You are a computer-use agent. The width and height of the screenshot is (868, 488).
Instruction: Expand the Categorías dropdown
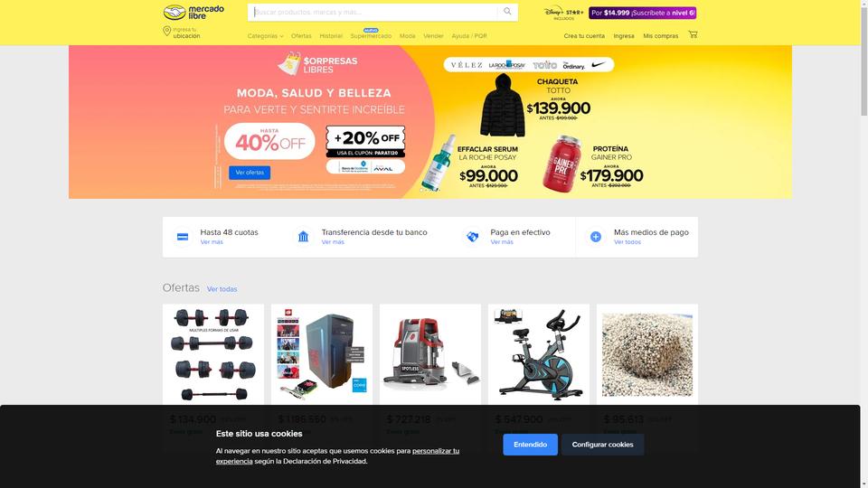[x=265, y=36]
